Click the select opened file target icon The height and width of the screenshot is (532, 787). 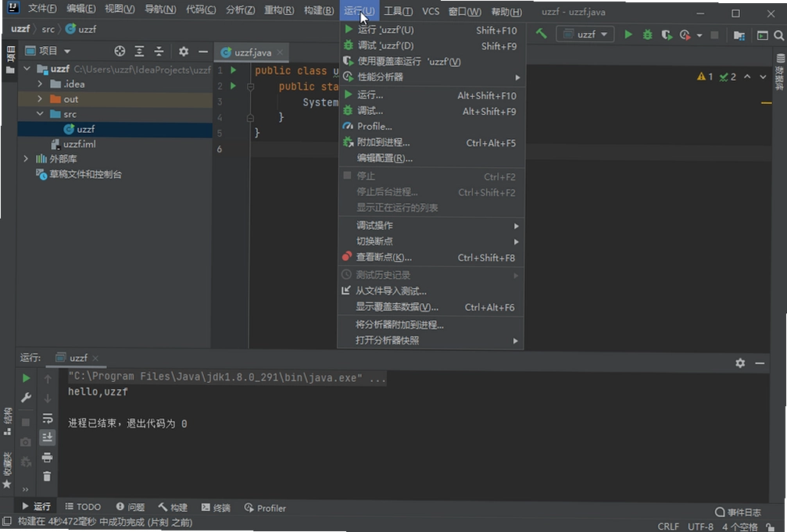click(120, 51)
